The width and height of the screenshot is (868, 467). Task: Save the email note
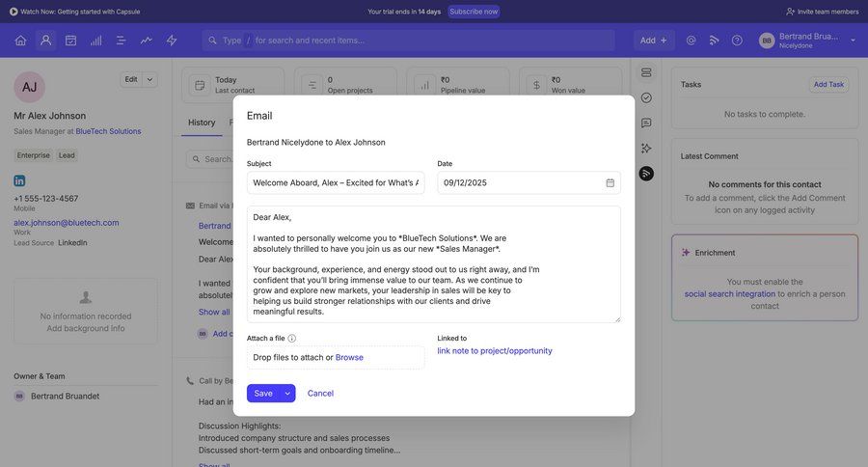(x=262, y=394)
